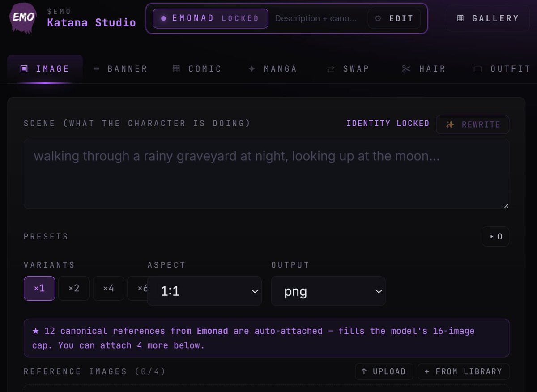Select the ×1 variants option
Image resolution: width=537 pixels, height=392 pixels.
(x=39, y=288)
